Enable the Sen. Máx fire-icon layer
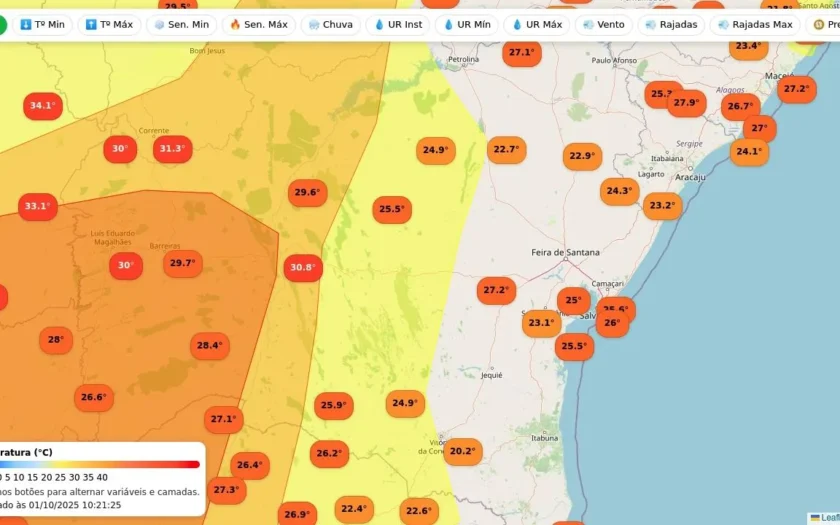 [258, 25]
